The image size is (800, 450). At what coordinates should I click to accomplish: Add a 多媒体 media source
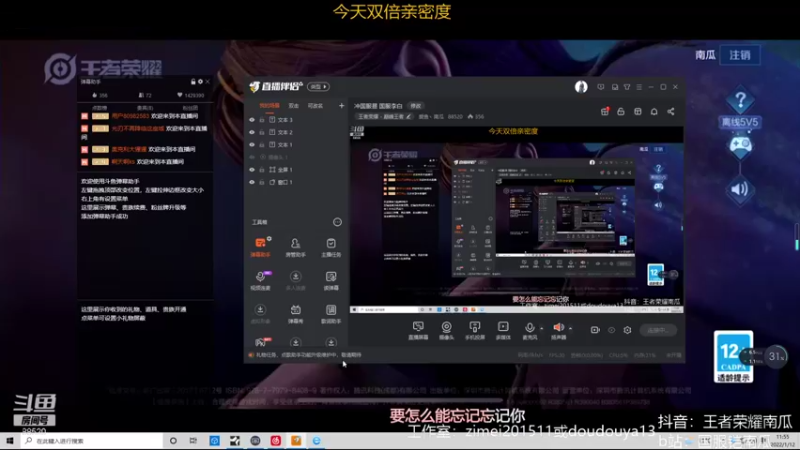coord(503,330)
